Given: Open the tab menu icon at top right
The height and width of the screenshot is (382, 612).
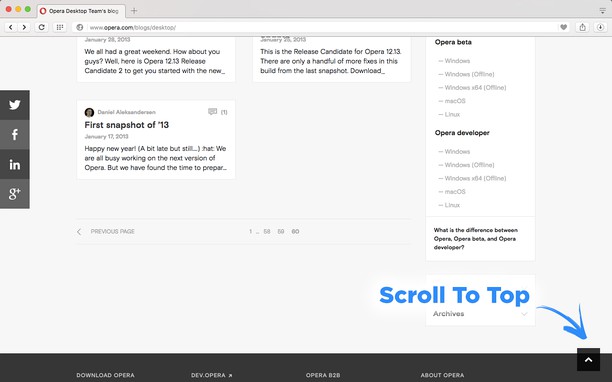Looking at the screenshot, I should (x=603, y=11).
